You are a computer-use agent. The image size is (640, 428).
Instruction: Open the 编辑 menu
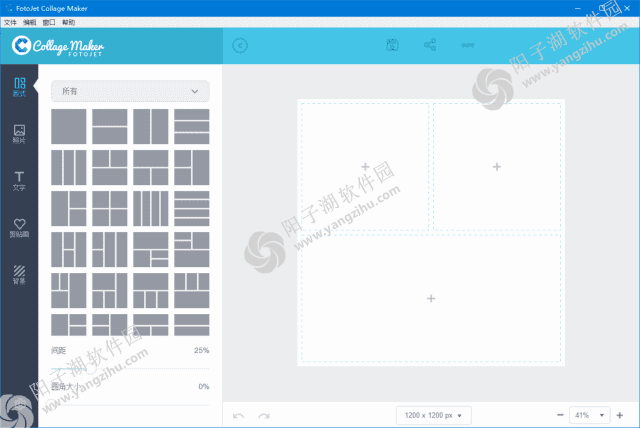29,22
